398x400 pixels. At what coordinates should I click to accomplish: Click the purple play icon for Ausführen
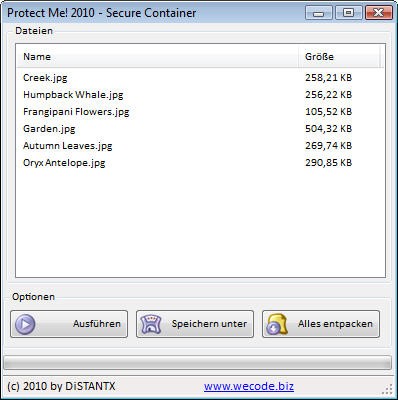click(x=25, y=324)
